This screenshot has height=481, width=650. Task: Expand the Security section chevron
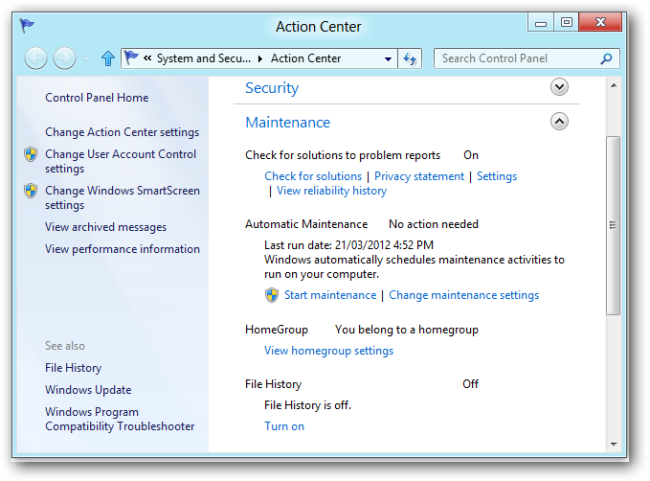pos(559,87)
